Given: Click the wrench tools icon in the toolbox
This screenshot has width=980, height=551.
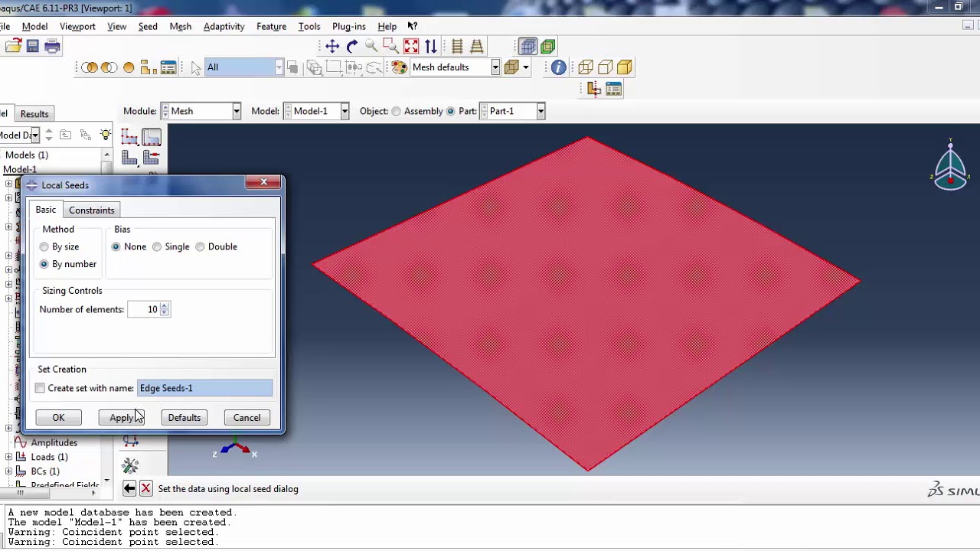Looking at the screenshot, I should [130, 465].
